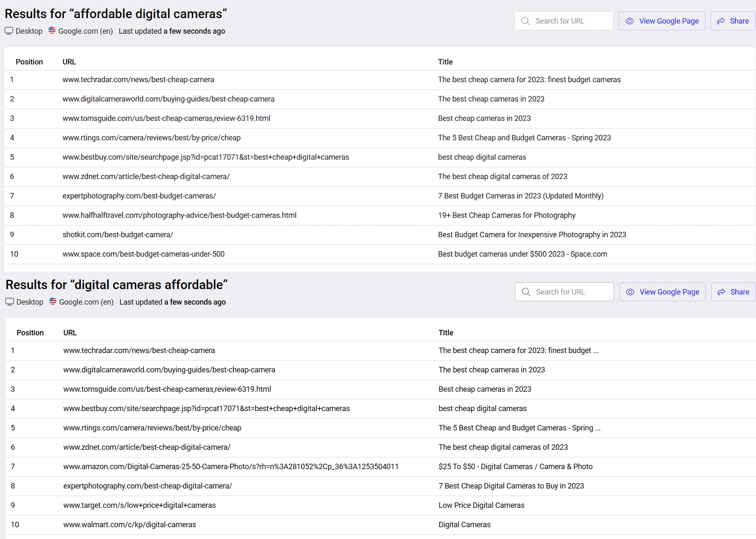Screen dimensions: 756x539
Task: Open the zdnet.com URL in the bottom table
Action: 147,447
